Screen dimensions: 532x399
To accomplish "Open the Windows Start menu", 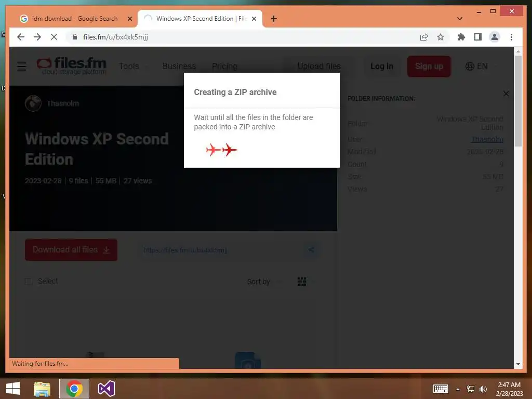I will point(13,389).
